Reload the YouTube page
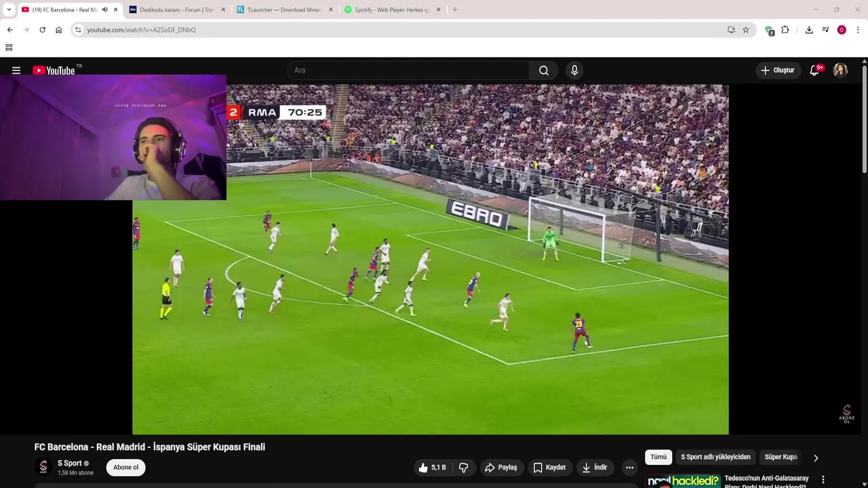Viewport: 868px width, 488px height. point(42,30)
